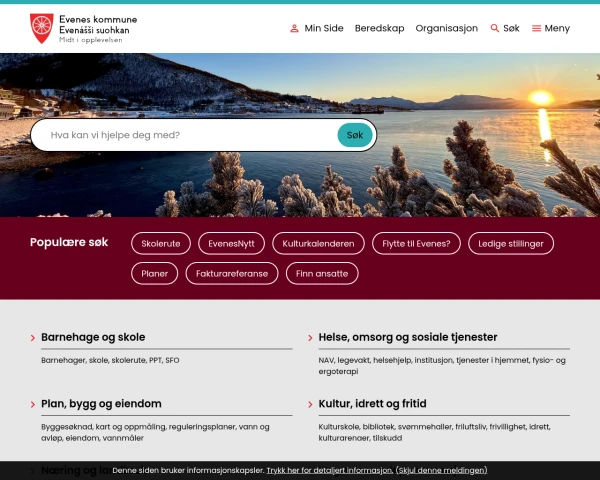
Task: Click the Evenes kommune shield logo
Action: [42, 28]
